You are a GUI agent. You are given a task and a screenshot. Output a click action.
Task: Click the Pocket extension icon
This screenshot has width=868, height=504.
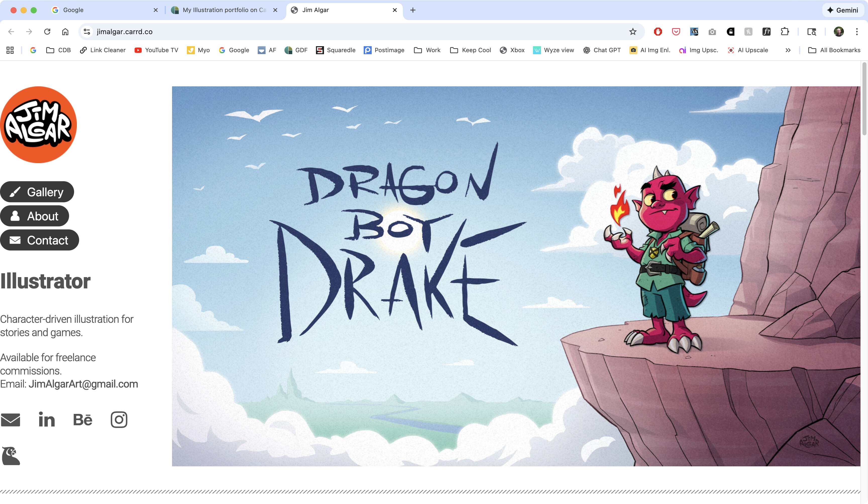coord(676,32)
